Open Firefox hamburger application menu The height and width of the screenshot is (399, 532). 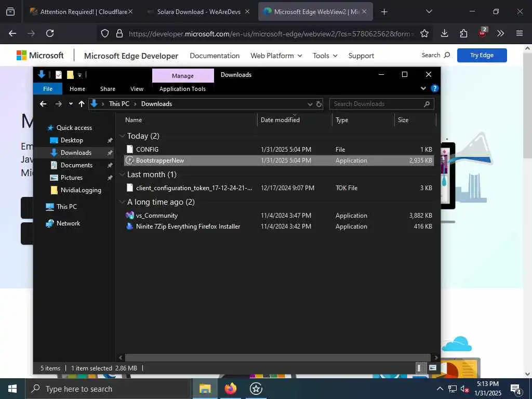(x=519, y=33)
